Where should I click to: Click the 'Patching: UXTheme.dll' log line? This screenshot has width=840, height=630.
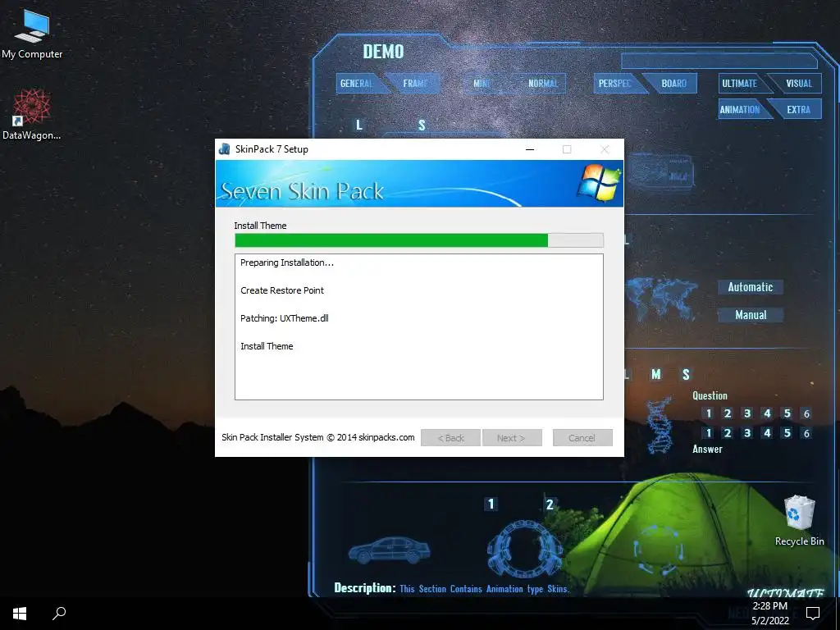coord(285,318)
